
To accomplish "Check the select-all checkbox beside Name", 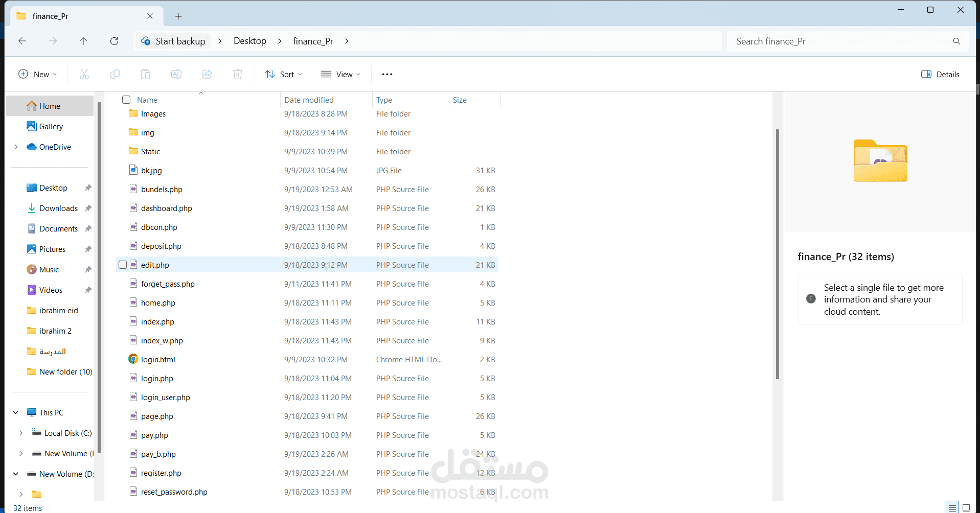I will click(x=126, y=100).
